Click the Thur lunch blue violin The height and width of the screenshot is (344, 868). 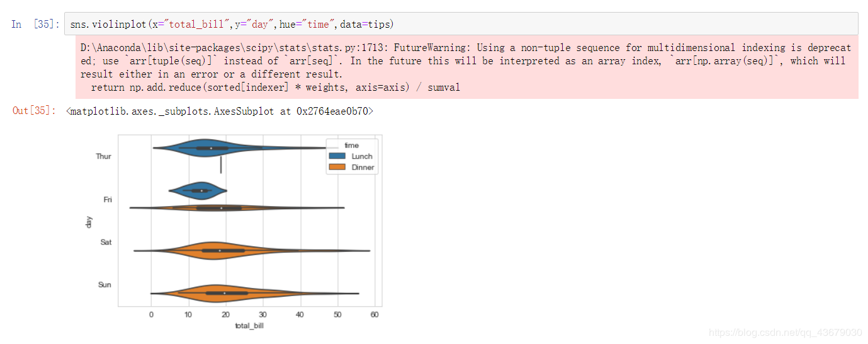208,148
